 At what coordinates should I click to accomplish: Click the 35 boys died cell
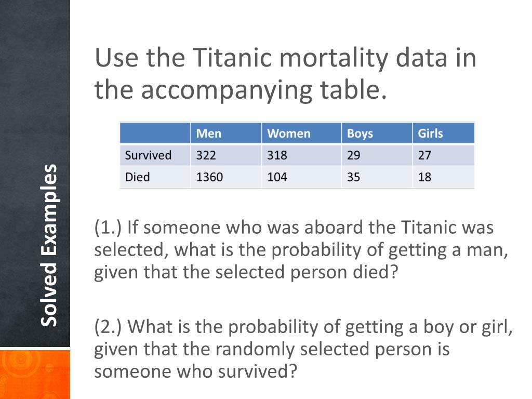point(377,177)
